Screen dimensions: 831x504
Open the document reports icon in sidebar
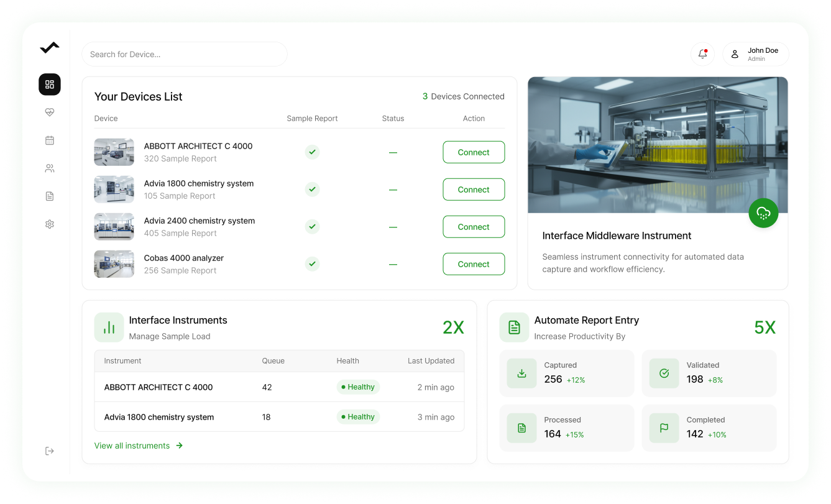pyautogui.click(x=50, y=196)
